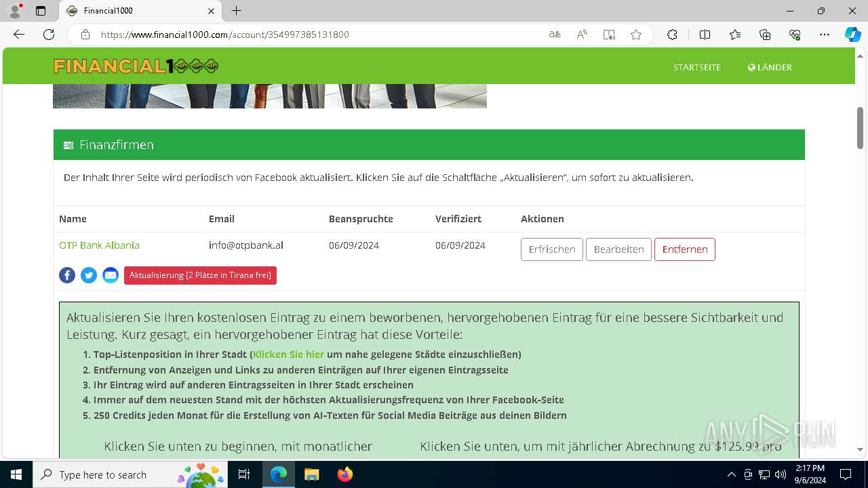Open a new browser tab
The width and height of the screenshot is (868, 488).
pos(236,11)
